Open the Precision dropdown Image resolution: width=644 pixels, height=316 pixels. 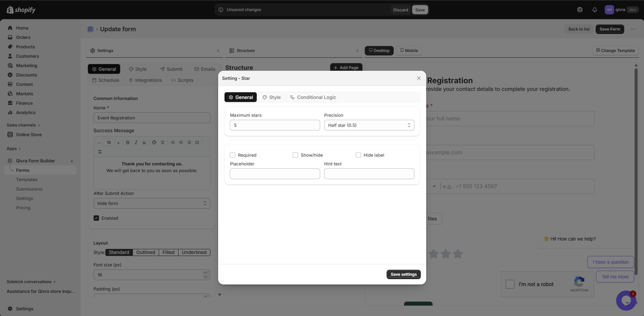[369, 125]
